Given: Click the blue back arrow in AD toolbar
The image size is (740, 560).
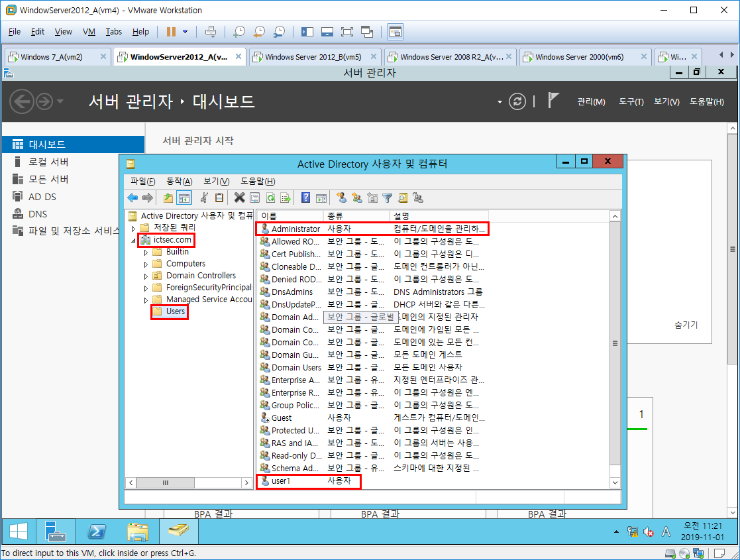Looking at the screenshot, I should pos(132,198).
